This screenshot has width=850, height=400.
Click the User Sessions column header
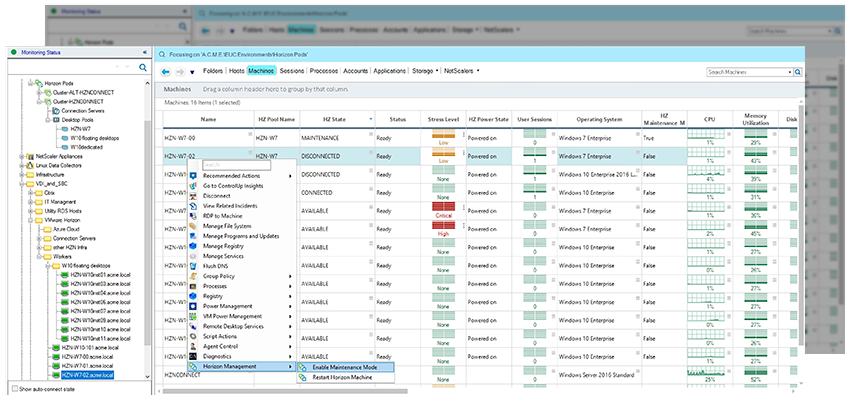pyautogui.click(x=535, y=119)
